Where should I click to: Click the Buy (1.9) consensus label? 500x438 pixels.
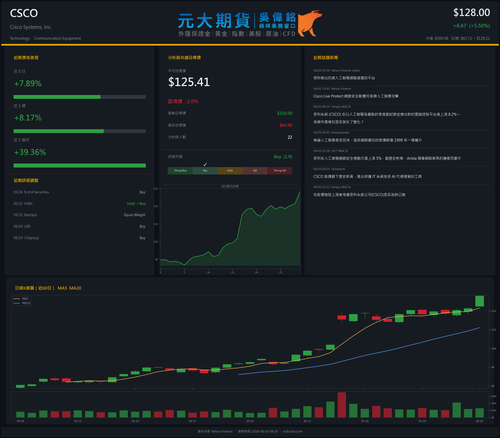[283, 157]
